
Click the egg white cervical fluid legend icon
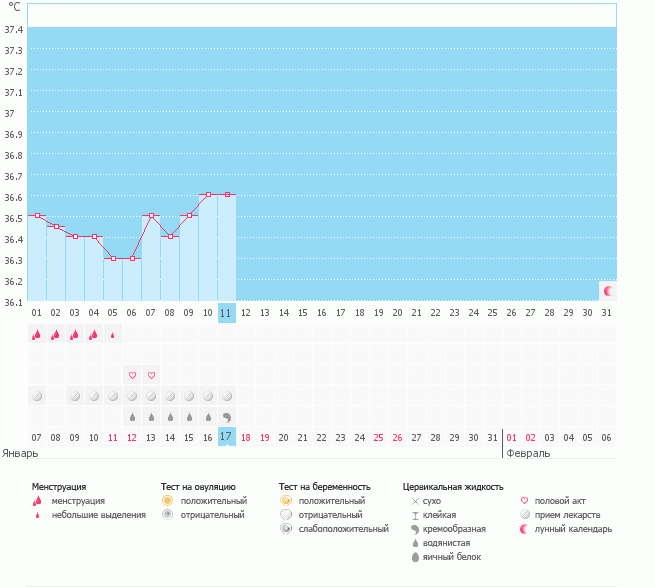point(415,556)
